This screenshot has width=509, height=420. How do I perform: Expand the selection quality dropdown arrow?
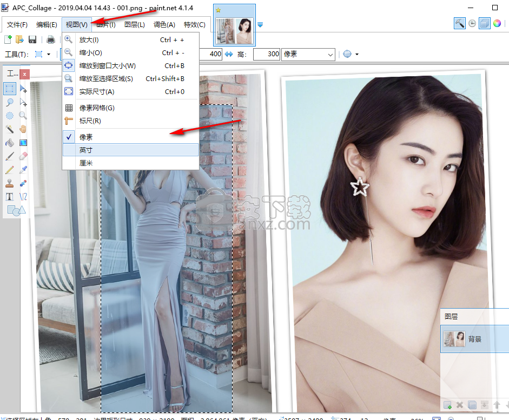pos(357,54)
